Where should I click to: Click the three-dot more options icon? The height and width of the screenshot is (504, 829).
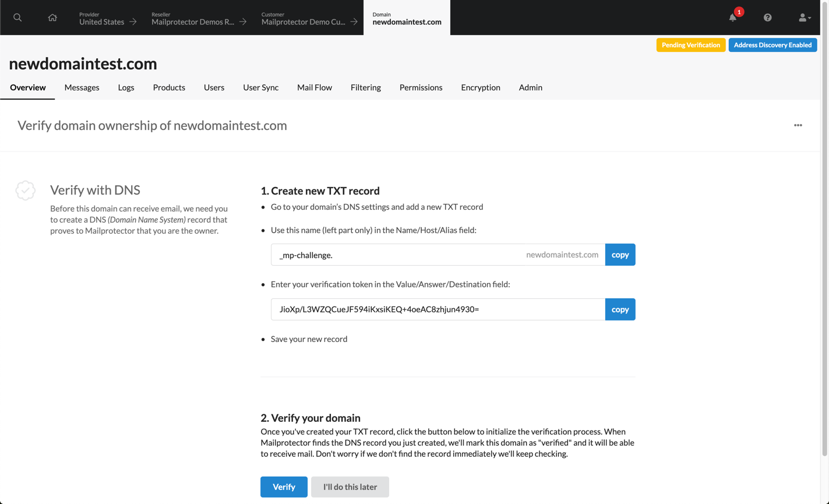coord(798,125)
